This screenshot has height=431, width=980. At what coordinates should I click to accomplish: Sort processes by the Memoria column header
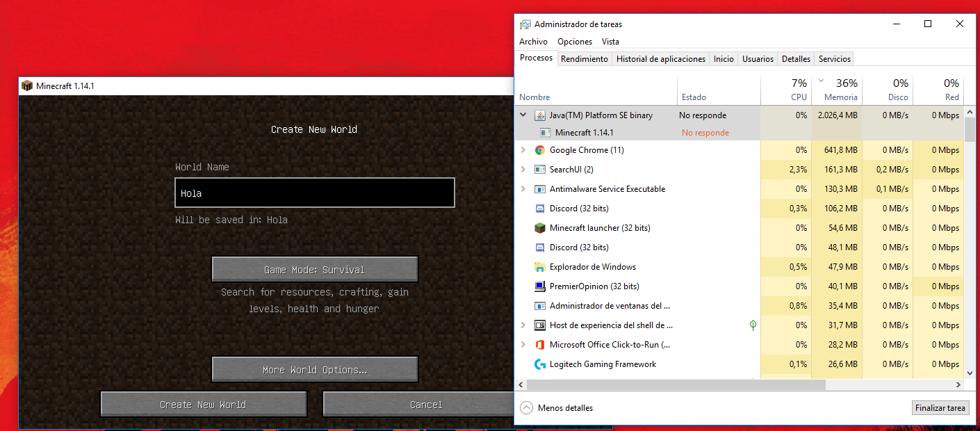tap(837, 90)
